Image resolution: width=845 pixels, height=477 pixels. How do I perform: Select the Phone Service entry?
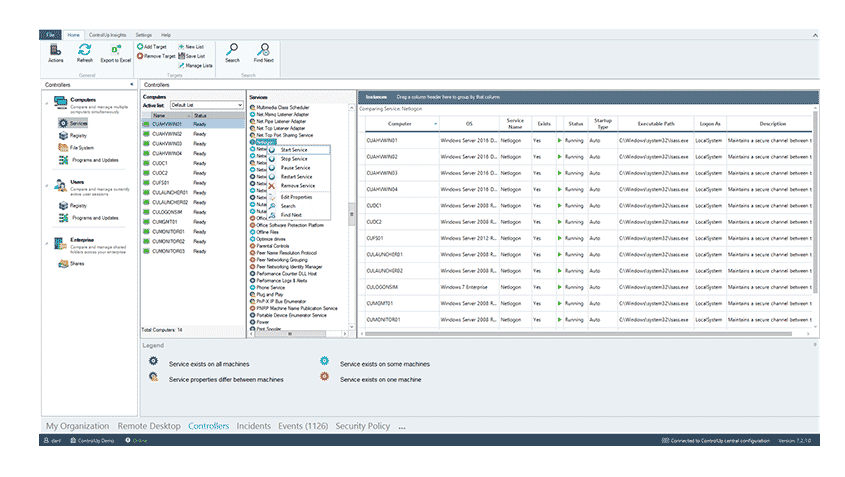tap(271, 288)
